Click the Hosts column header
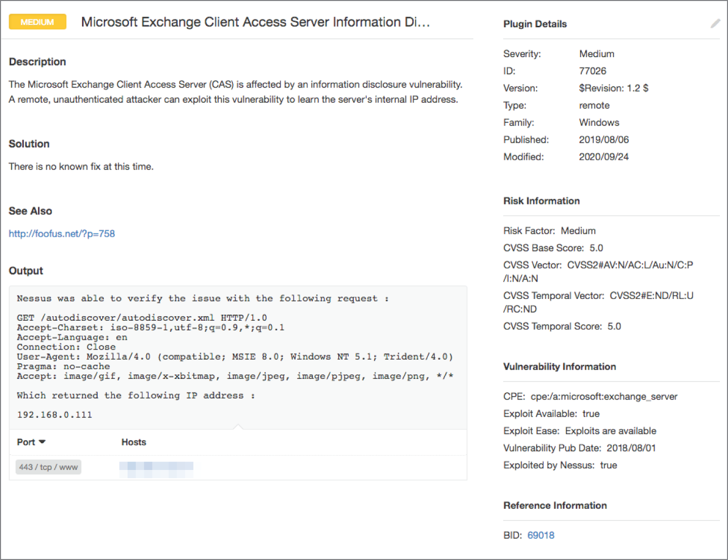Screen dimensions: 728x560 [134, 442]
